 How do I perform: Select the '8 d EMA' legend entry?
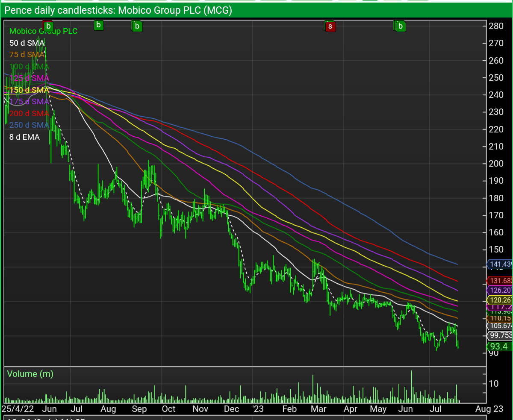pyautogui.click(x=24, y=137)
